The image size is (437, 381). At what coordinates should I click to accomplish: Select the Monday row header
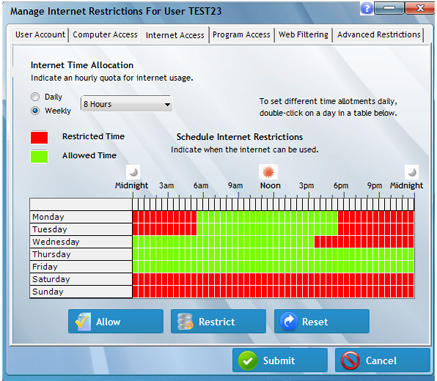click(x=81, y=217)
